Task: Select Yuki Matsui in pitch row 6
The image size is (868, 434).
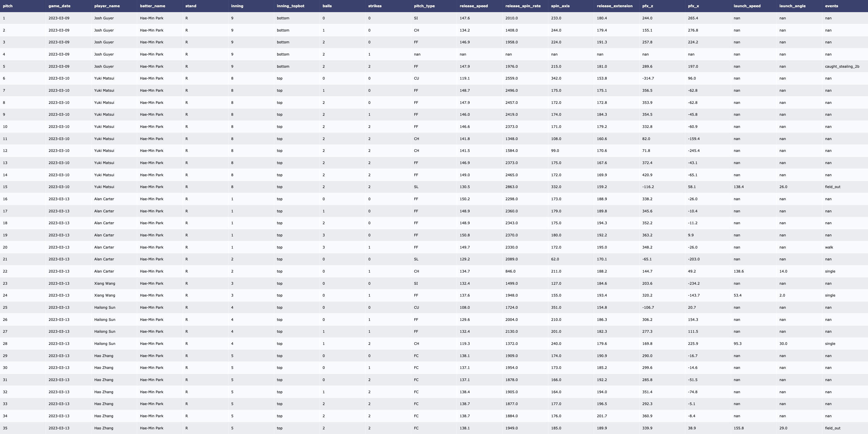Action: (104, 78)
